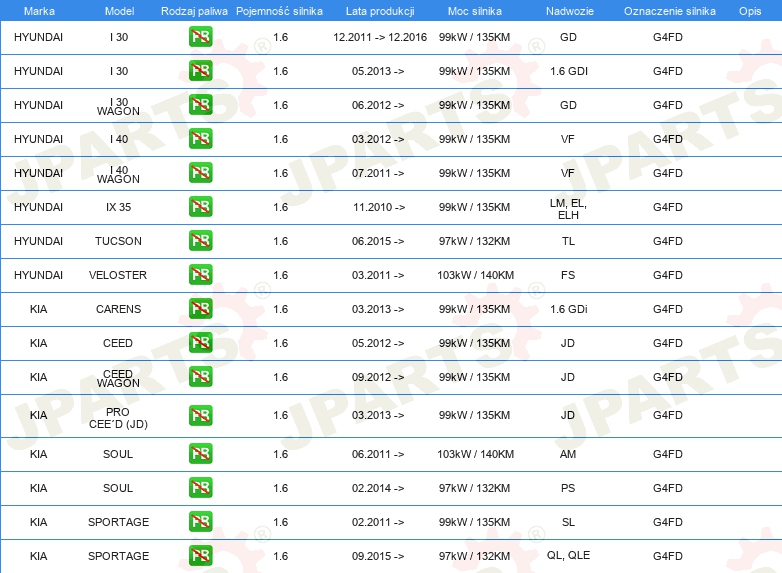This screenshot has width=782, height=573.
Task: Click fuel icon in Kia Sportage 09.2015 row
Action: 200,556
